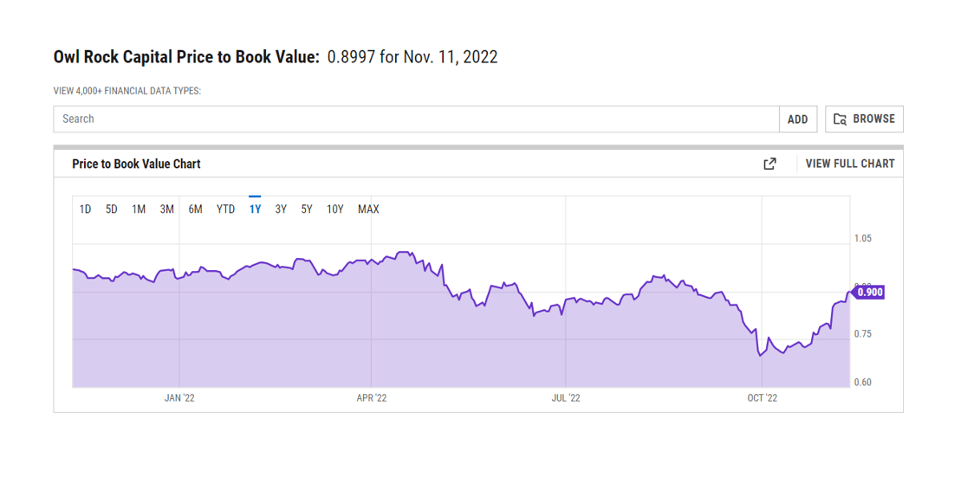This screenshot has width=980, height=477.
Task: Click the Browse folder search icon
Action: click(840, 119)
